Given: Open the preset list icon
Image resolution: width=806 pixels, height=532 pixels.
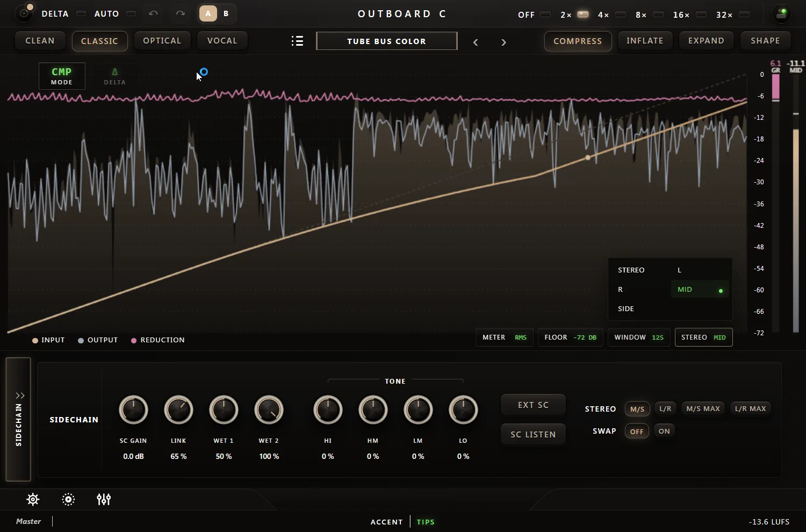Looking at the screenshot, I should (x=297, y=41).
